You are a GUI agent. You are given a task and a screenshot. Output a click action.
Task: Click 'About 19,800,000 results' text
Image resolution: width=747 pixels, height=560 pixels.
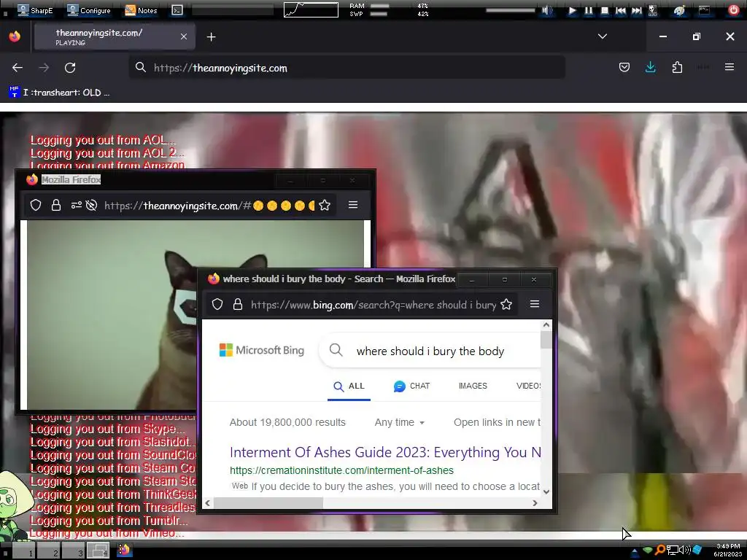pyautogui.click(x=287, y=422)
